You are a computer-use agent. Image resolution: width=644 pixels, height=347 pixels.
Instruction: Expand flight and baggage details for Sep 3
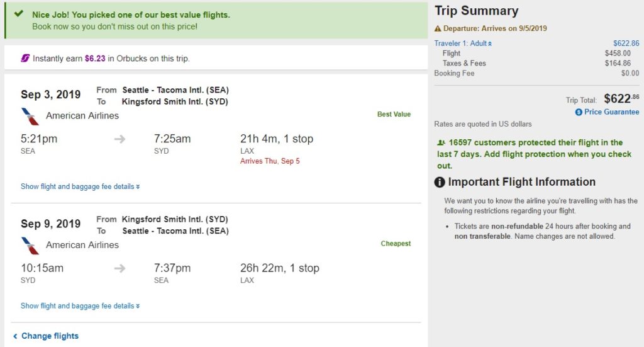click(x=80, y=186)
